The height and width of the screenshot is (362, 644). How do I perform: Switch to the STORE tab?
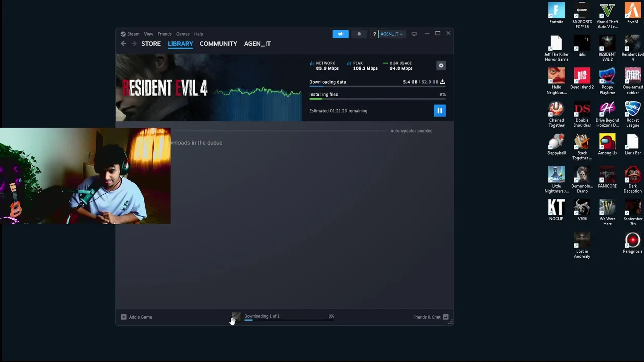point(151,44)
